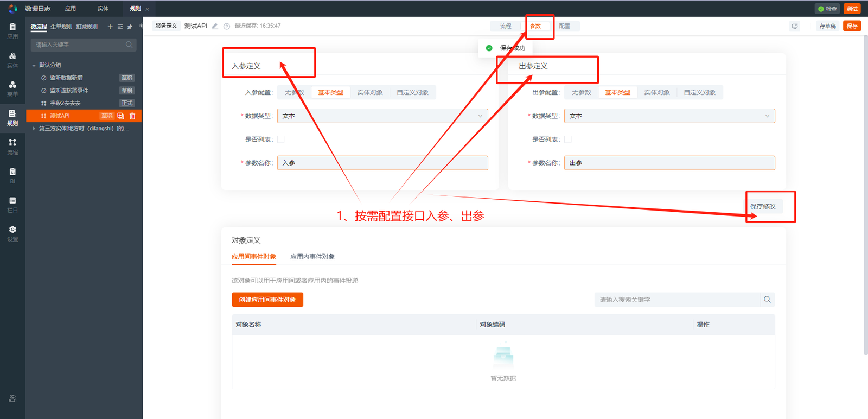Select 实体对象 option for 入参配置

pos(370,92)
